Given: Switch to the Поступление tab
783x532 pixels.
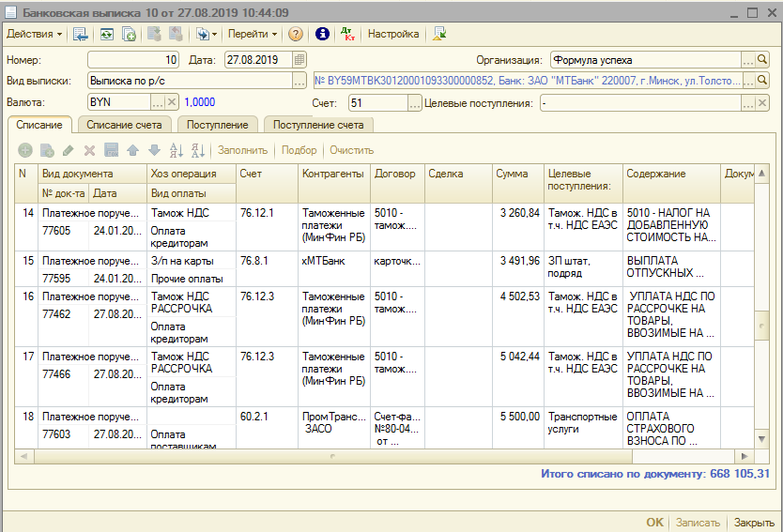Looking at the screenshot, I should (x=217, y=125).
